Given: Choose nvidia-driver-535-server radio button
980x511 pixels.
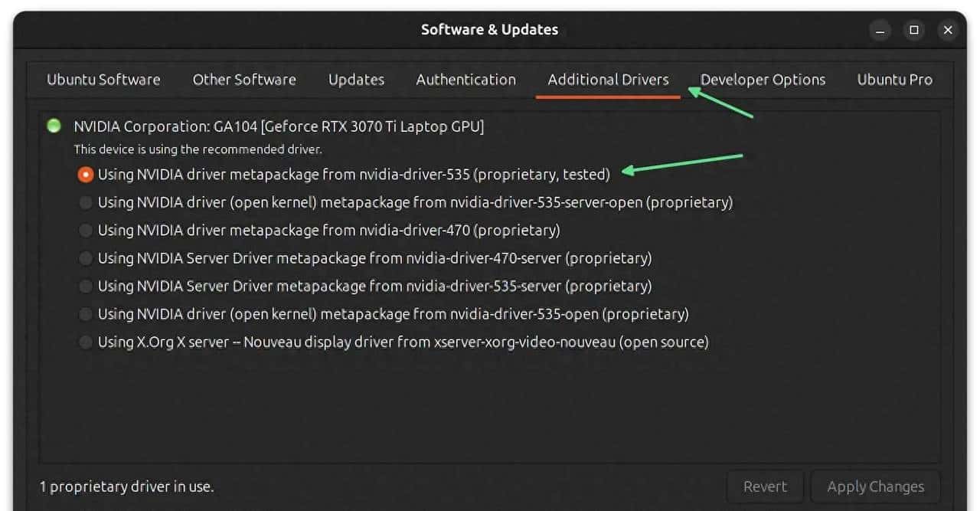Looking at the screenshot, I should [x=86, y=287].
